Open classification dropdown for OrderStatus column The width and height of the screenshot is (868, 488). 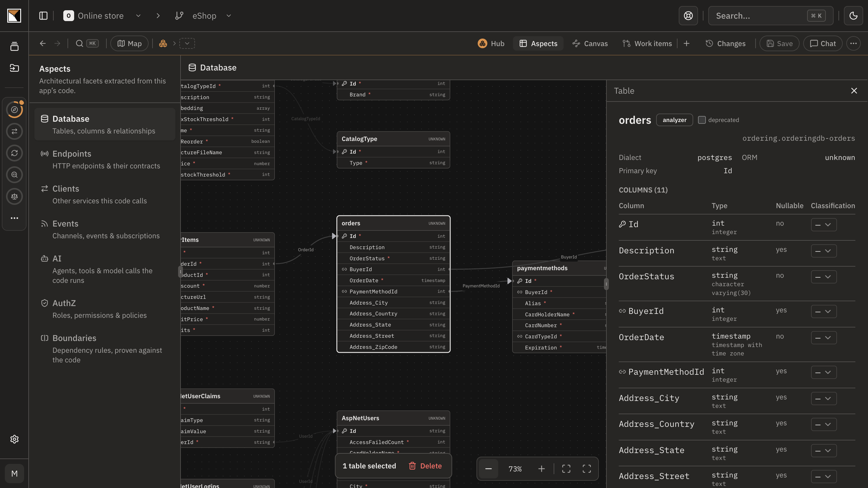823,277
